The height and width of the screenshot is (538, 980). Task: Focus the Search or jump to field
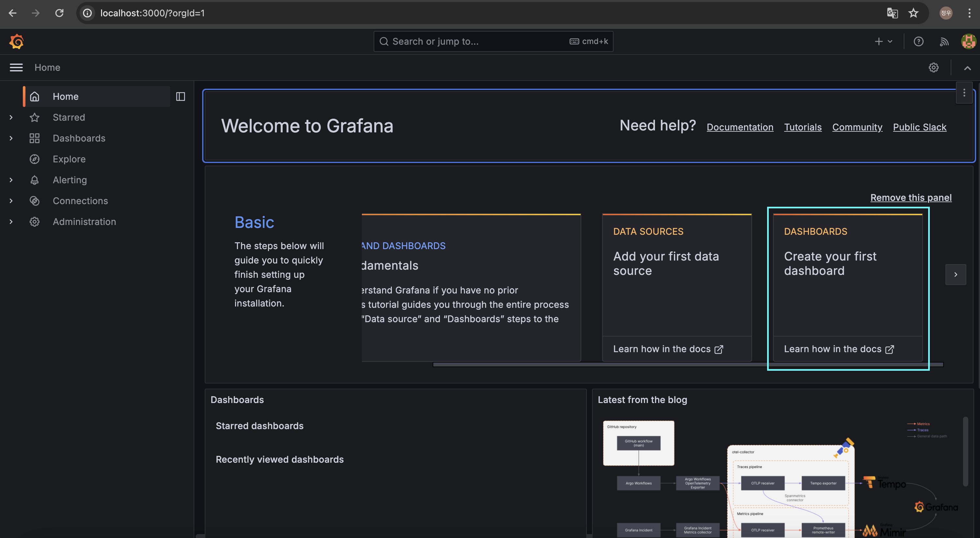pyautogui.click(x=493, y=41)
